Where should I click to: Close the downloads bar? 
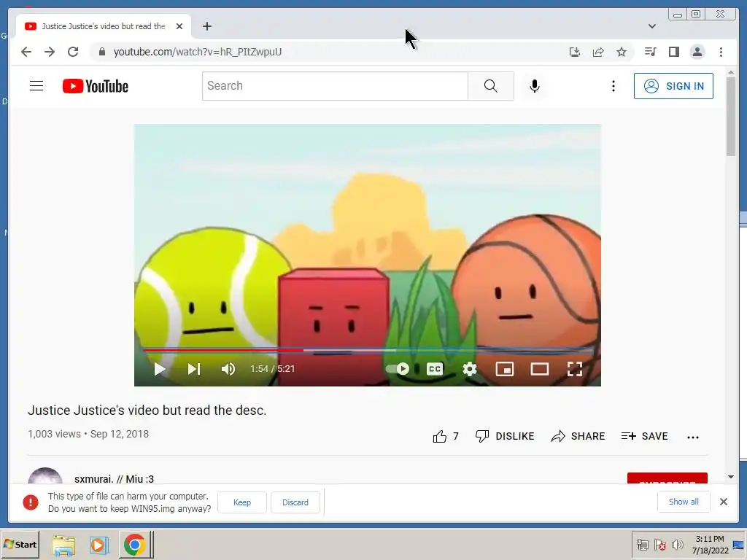coord(724,502)
